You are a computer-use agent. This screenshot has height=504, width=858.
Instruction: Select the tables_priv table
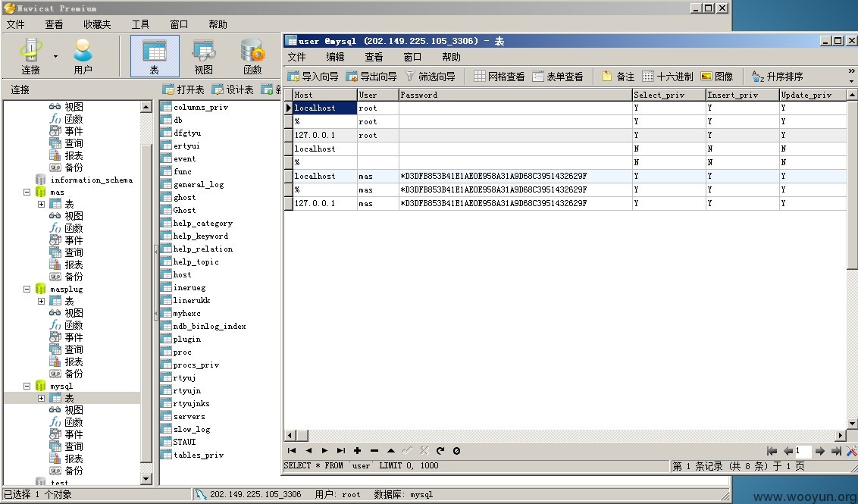point(198,455)
